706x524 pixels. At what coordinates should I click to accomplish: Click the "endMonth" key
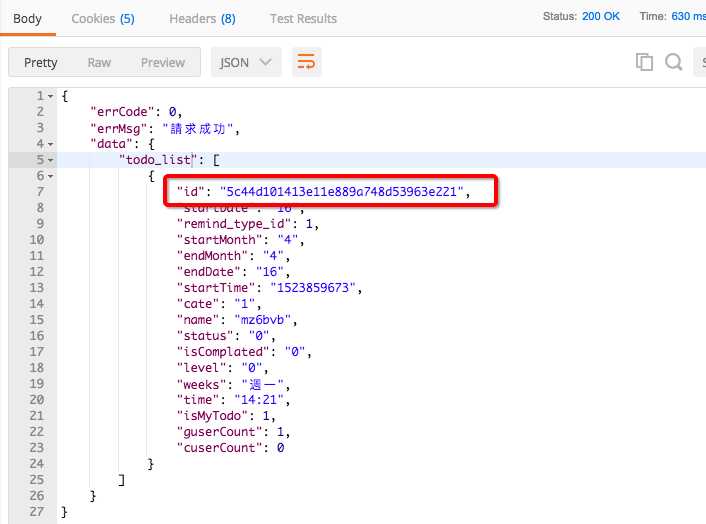[x=213, y=256]
